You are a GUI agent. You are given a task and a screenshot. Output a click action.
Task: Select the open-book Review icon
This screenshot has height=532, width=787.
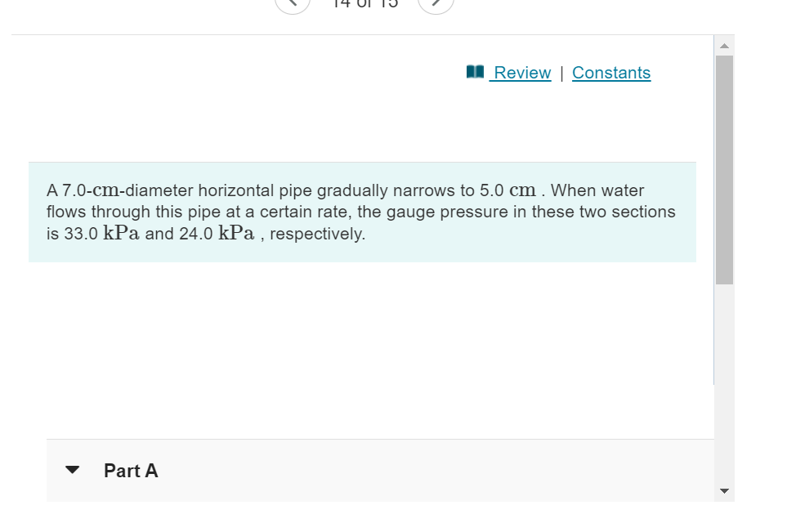[x=474, y=72]
